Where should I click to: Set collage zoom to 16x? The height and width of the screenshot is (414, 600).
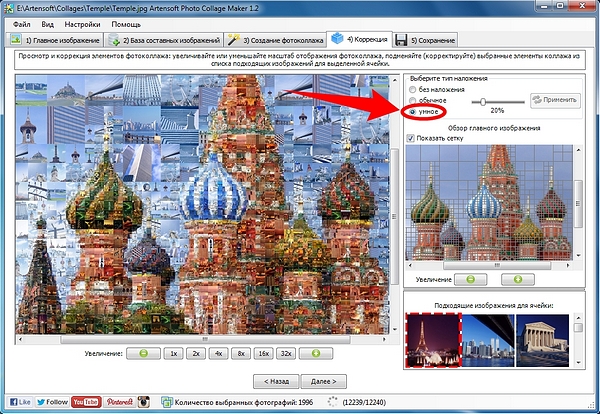(263, 354)
